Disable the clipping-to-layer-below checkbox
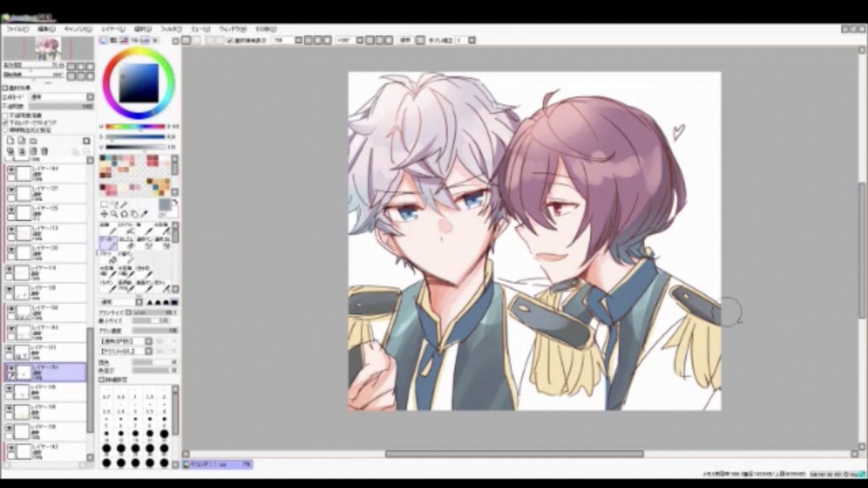 4,122
